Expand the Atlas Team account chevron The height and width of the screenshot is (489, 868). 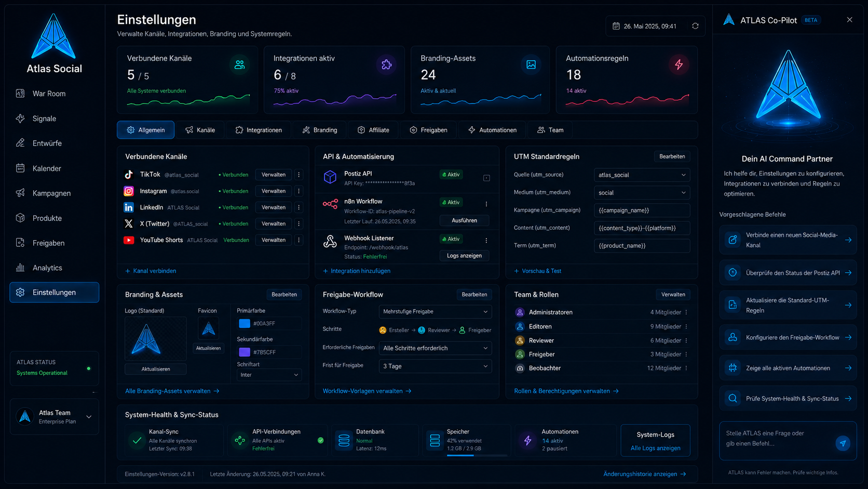(89, 417)
